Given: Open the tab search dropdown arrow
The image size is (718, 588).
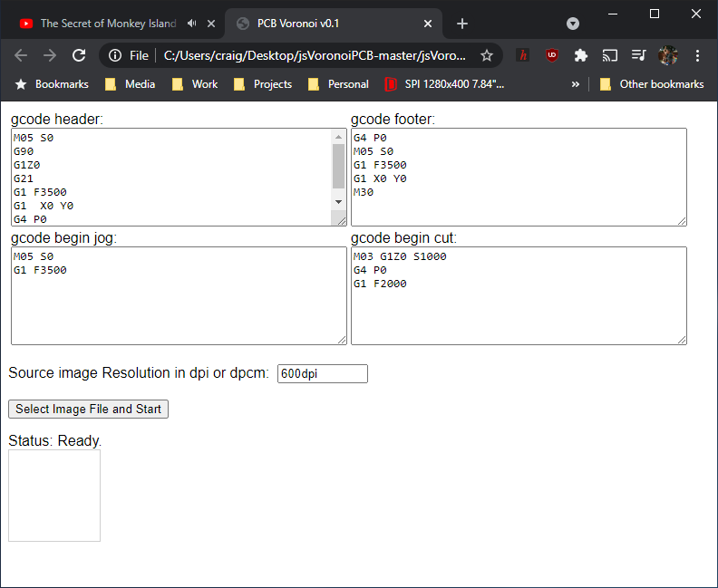Looking at the screenshot, I should (572, 24).
